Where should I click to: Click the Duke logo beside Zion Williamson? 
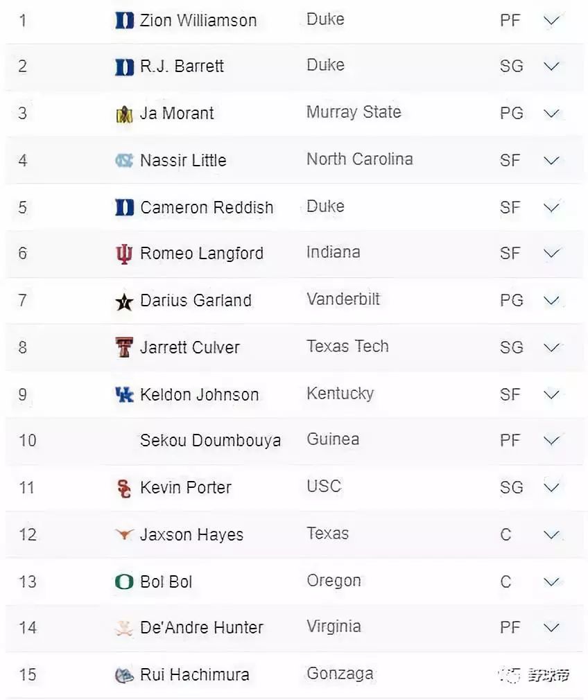click(x=124, y=21)
